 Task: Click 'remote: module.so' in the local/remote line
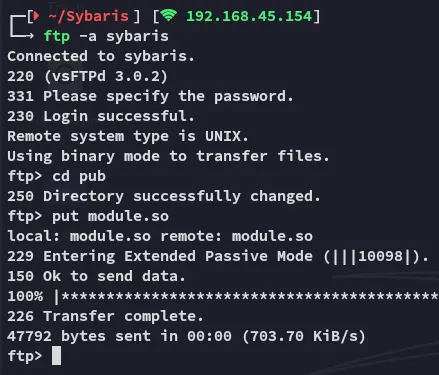pos(237,236)
